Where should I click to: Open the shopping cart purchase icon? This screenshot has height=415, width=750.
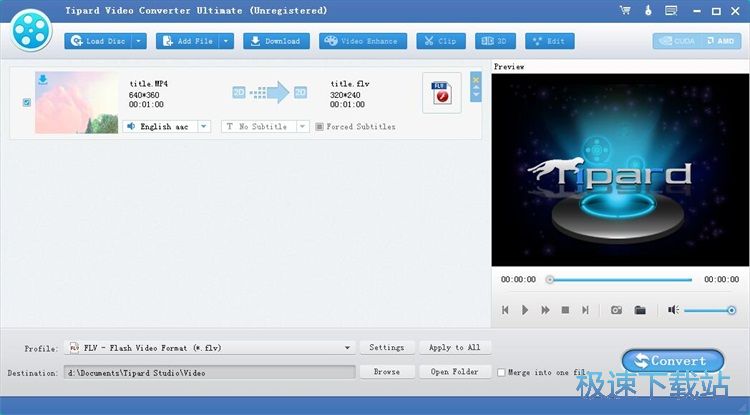(x=625, y=11)
